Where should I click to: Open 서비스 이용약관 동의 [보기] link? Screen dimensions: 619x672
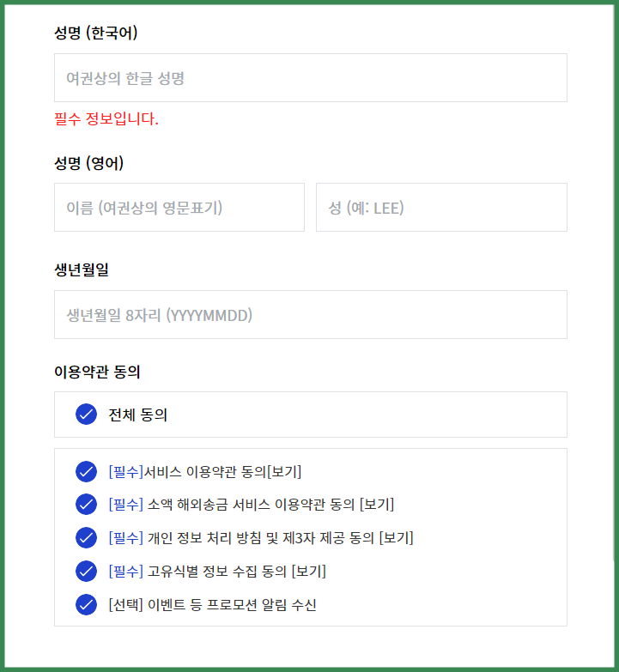pyautogui.click(x=284, y=471)
